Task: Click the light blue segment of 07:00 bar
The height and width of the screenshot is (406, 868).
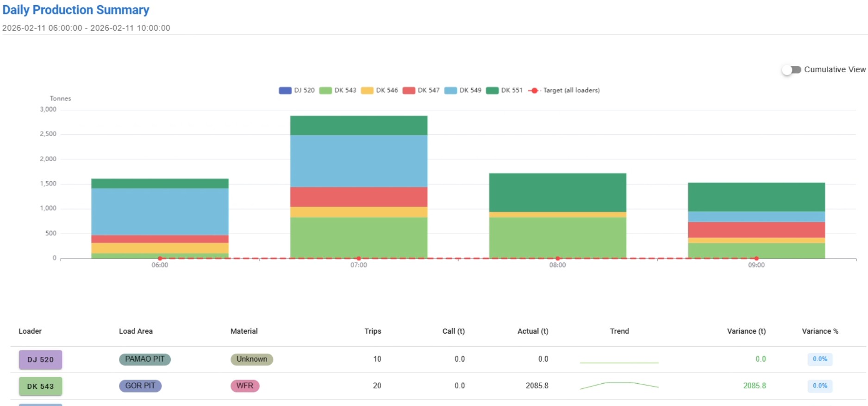Action: pyautogui.click(x=359, y=161)
